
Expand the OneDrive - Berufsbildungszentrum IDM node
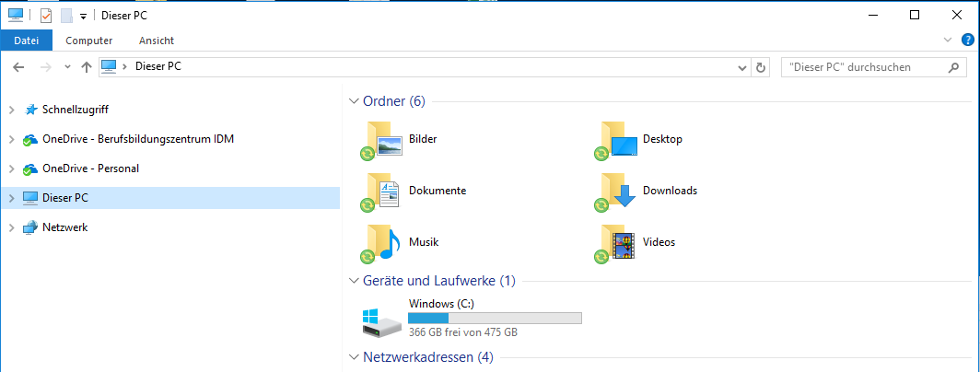11,139
